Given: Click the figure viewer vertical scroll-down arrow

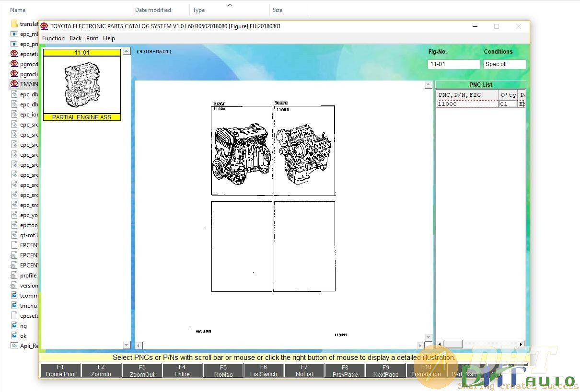Looking at the screenshot, I should pos(429,338).
